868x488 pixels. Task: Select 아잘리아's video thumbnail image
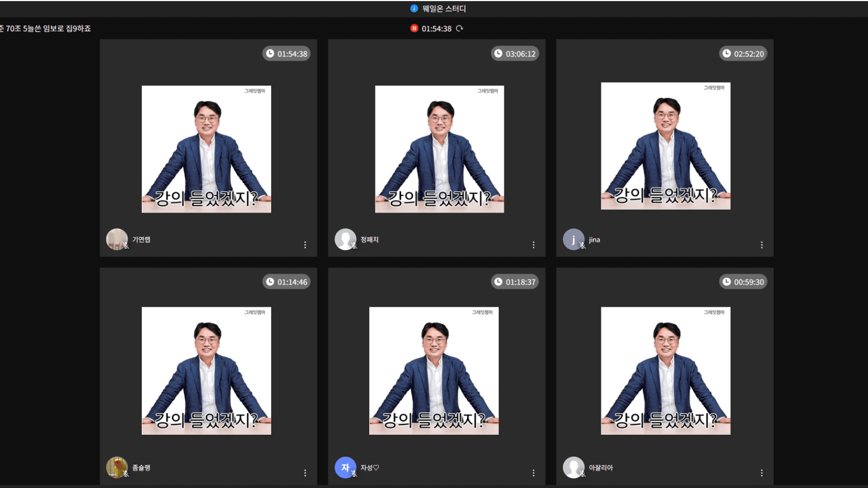click(665, 371)
